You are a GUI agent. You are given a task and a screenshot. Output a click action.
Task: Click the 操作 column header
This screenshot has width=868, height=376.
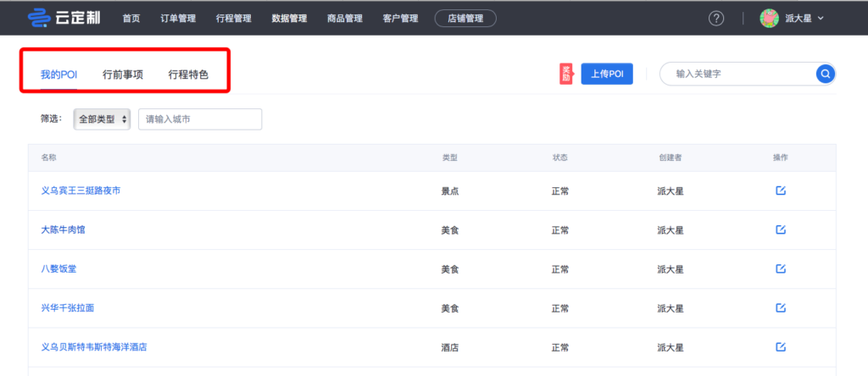click(x=781, y=158)
